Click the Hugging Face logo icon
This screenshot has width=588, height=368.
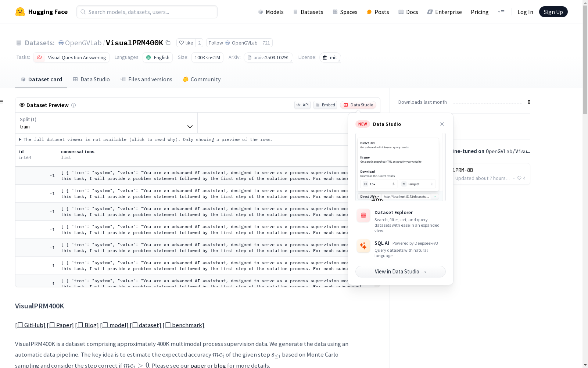20,12
